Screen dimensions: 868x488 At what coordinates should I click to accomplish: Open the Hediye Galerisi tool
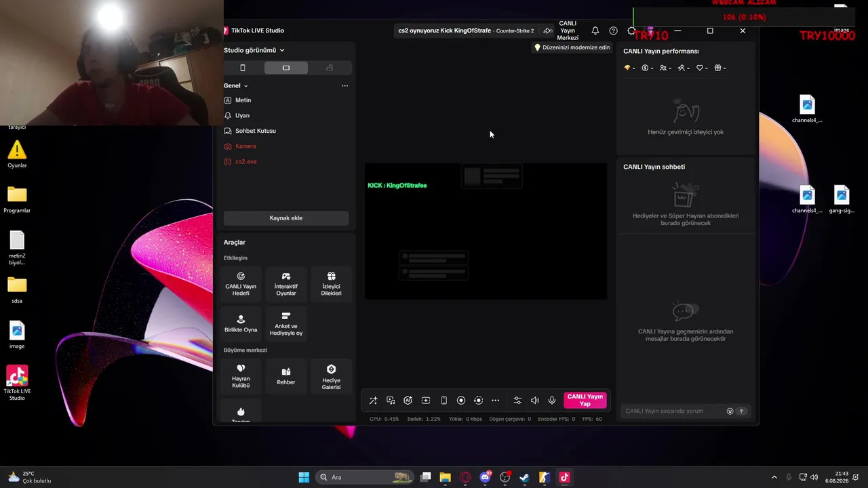click(331, 376)
